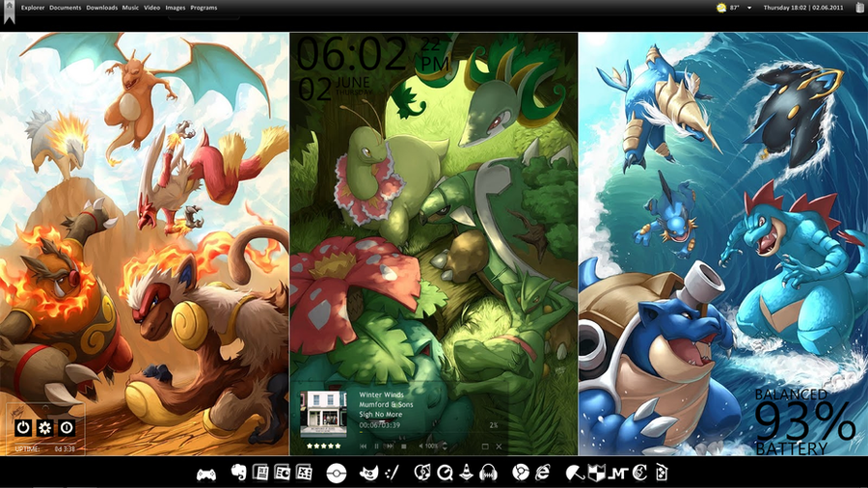Image resolution: width=868 pixels, height=488 pixels.
Task: Open Explorer from the top bar
Action: [33, 8]
